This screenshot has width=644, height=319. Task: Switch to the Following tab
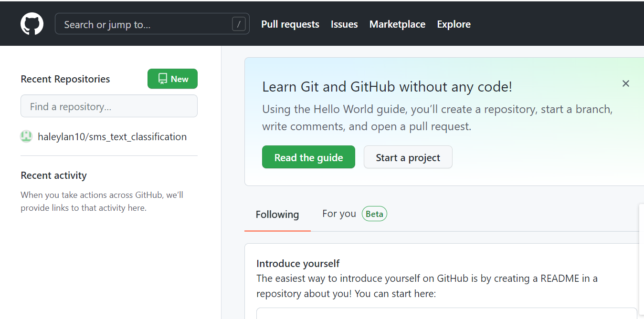click(277, 215)
